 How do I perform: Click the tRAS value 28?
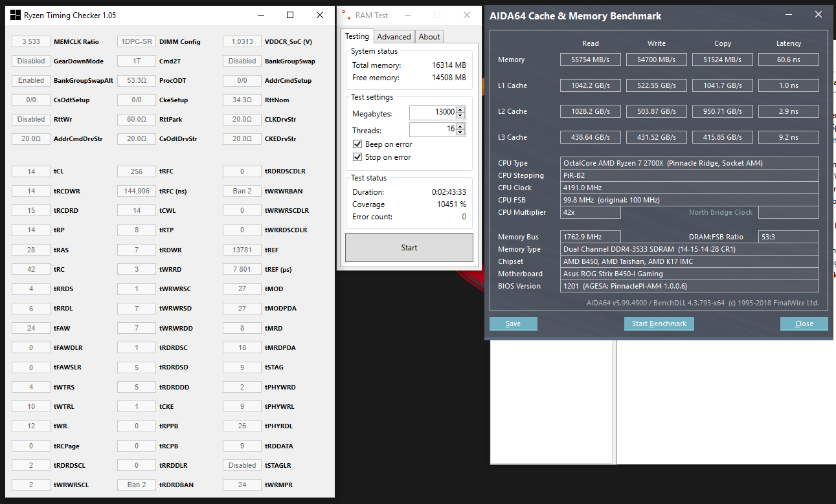tap(31, 250)
